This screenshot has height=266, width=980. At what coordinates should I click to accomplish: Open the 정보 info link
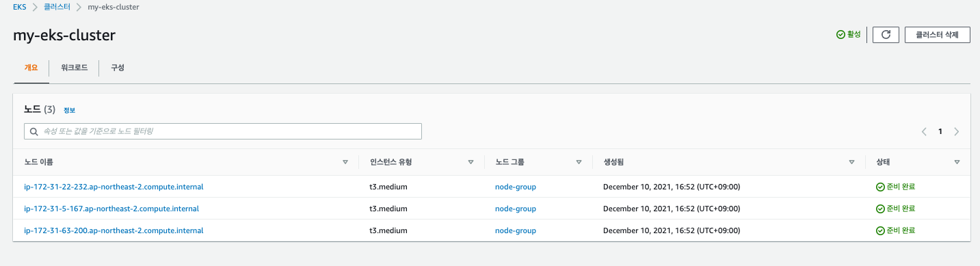[x=70, y=110]
